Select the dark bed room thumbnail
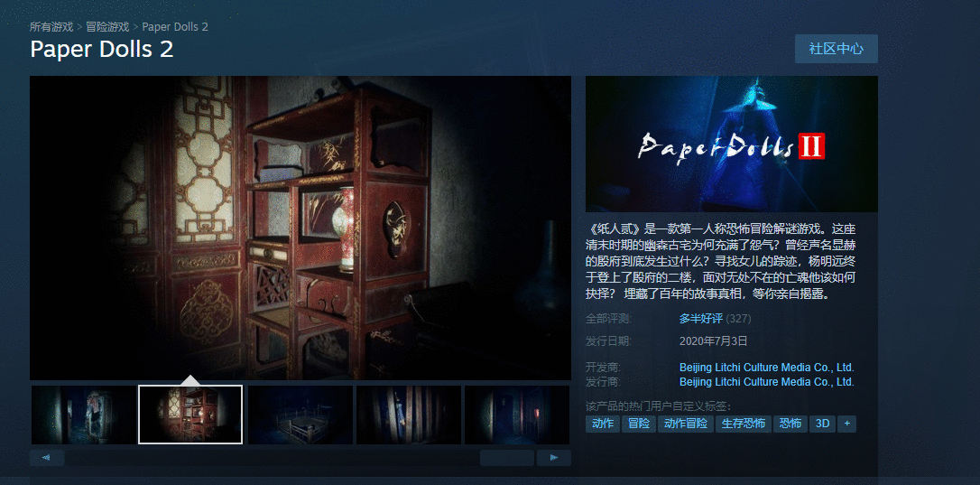This screenshot has height=485, width=980. point(300,415)
